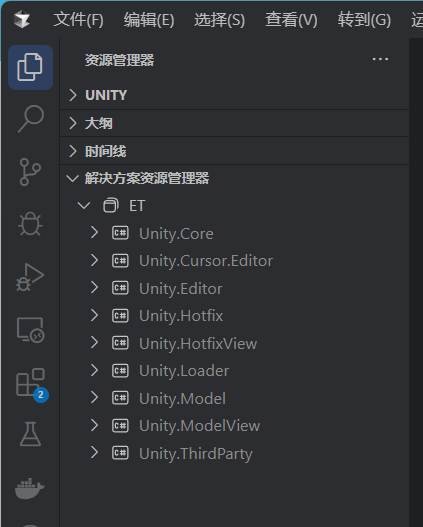
Task: Open the bug-shaped debug icon
Action: coord(30,224)
